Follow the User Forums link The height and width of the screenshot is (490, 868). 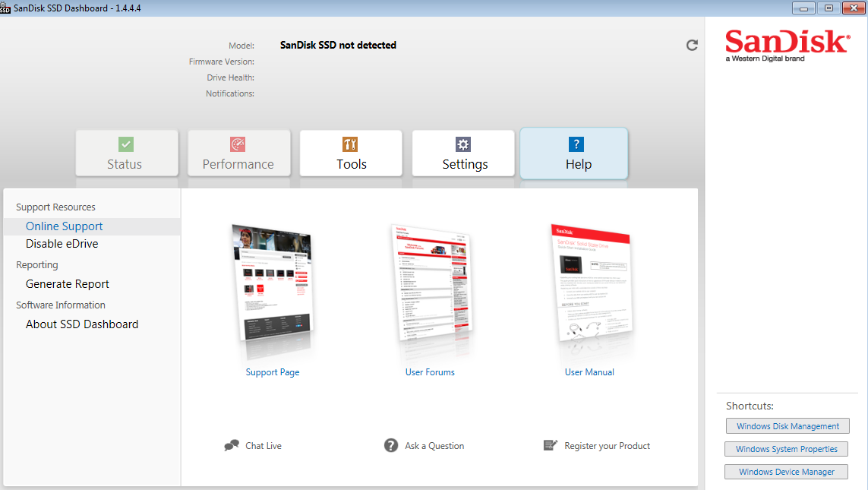coord(430,372)
